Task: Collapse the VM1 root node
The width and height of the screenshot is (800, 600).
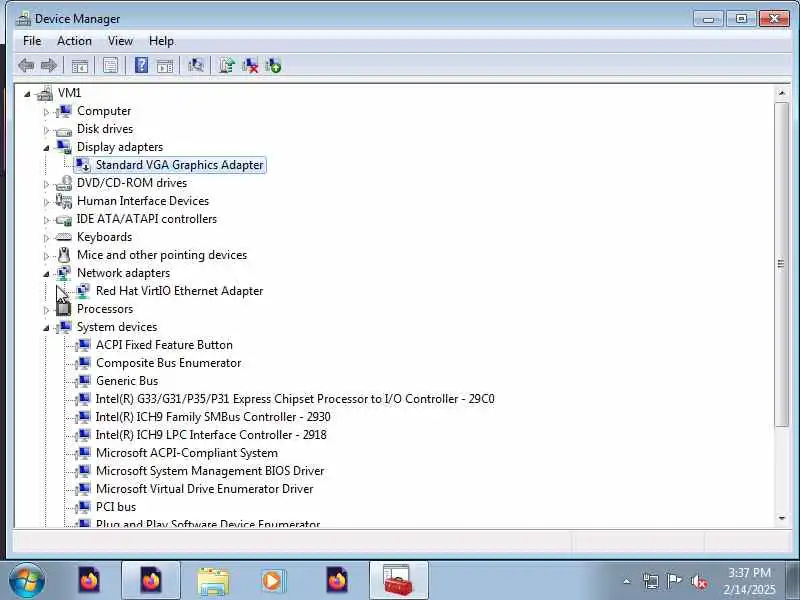Action: coord(27,94)
